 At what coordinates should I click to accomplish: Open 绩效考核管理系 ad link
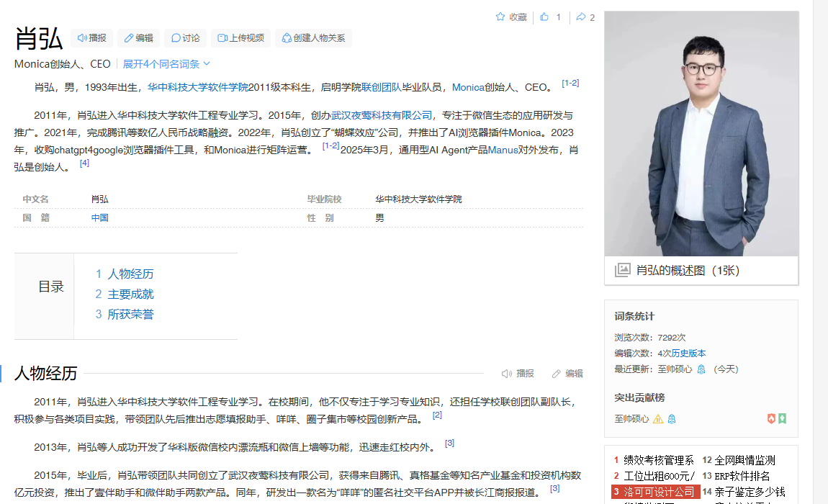(659, 460)
